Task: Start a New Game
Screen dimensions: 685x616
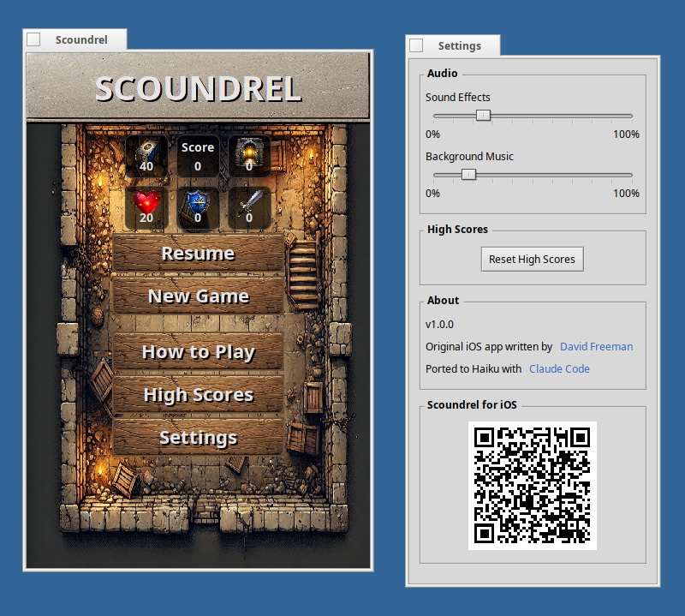Action: point(198,296)
